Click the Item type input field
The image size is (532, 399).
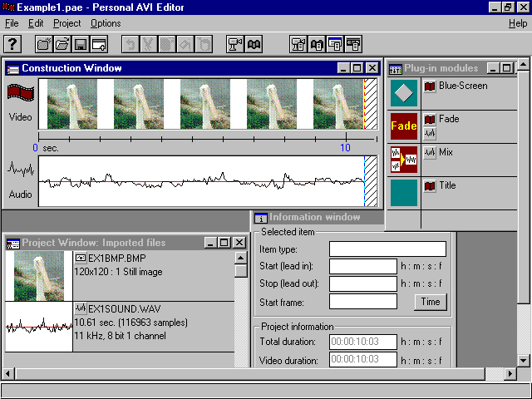tap(387, 249)
